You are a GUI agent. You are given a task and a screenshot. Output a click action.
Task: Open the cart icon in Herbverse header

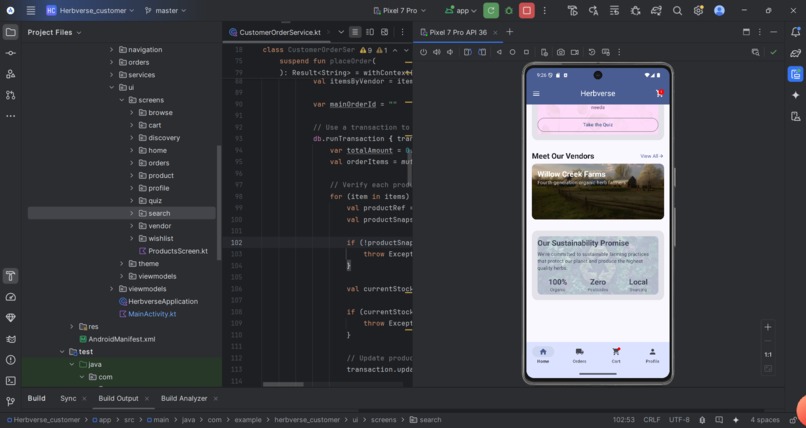pos(659,93)
